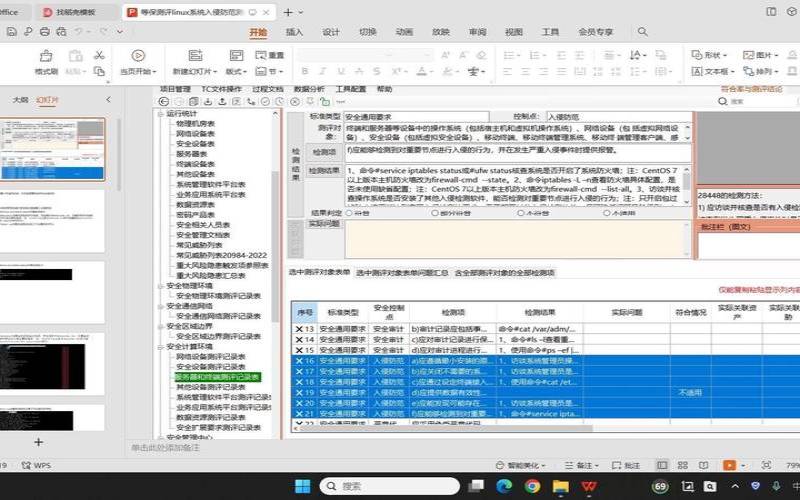Click 单击此处添加备注 notes area
The height and width of the screenshot is (500, 800).
point(166,447)
